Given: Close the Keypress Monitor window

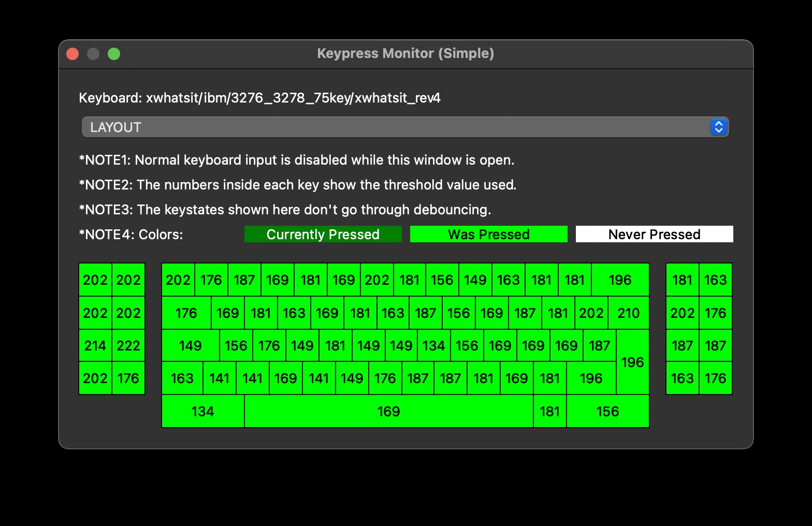Looking at the screenshot, I should pos(72,54).
